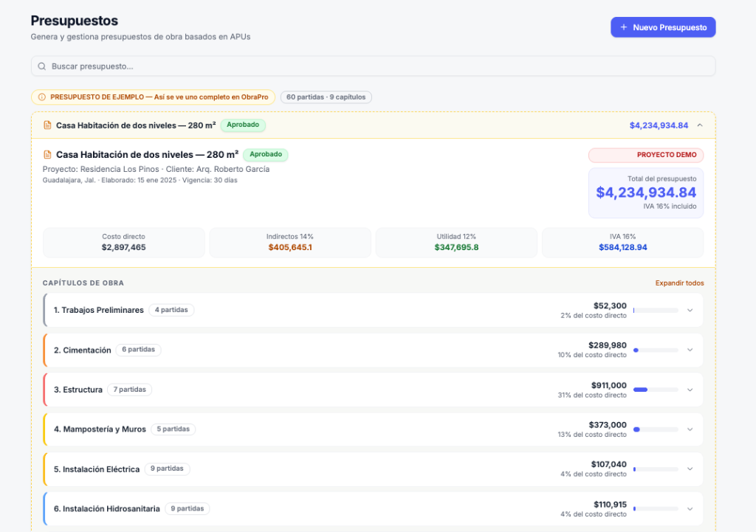Click the 7 partidas badge
The image size is (756, 532).
pyautogui.click(x=130, y=390)
